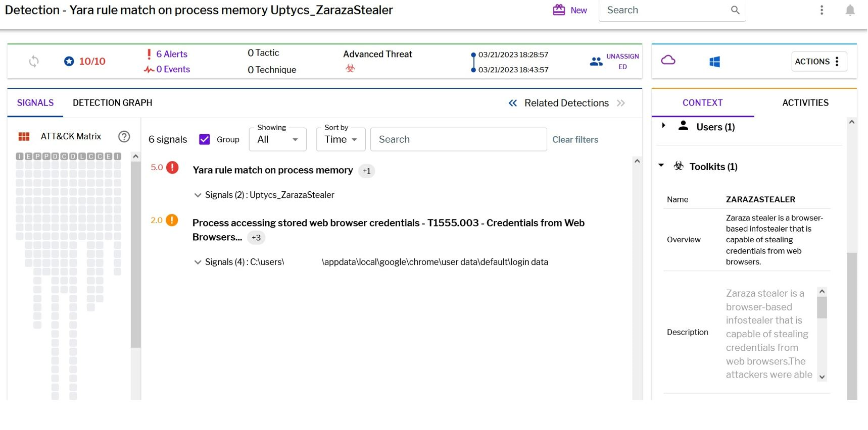Image resolution: width=868 pixels, height=430 pixels.
Task: Collapse the Toolkits (1) section
Action: point(661,166)
